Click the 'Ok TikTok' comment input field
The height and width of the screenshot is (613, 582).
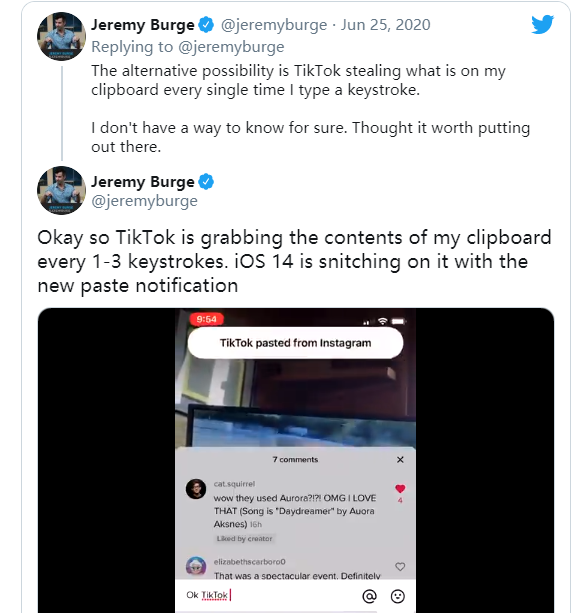pos(270,595)
